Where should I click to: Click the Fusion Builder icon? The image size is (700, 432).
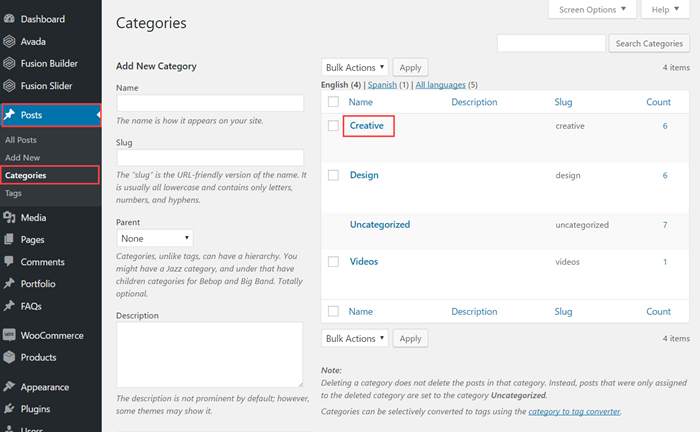click(x=9, y=63)
